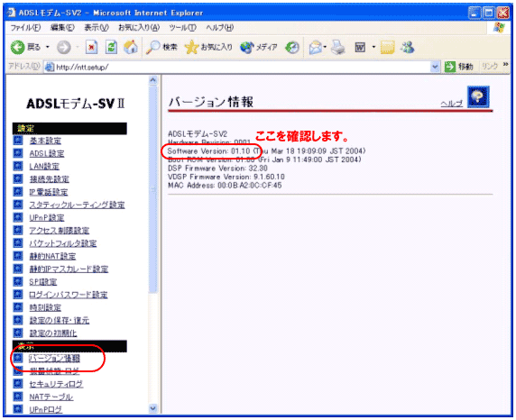This screenshot has width=516, height=420.
Task: Click the 移動 (Go) button
Action: (x=459, y=67)
